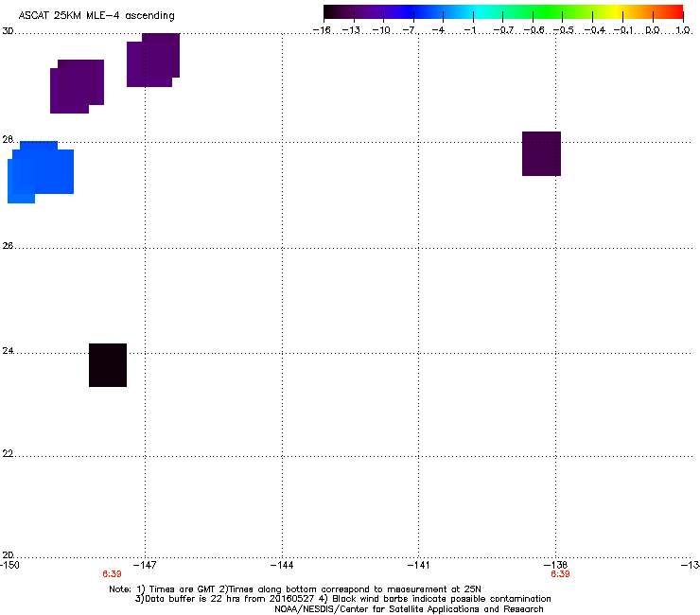This screenshot has width=700, height=615.
Task: Select the -0.5 label on color scale
Action: [x=563, y=30]
